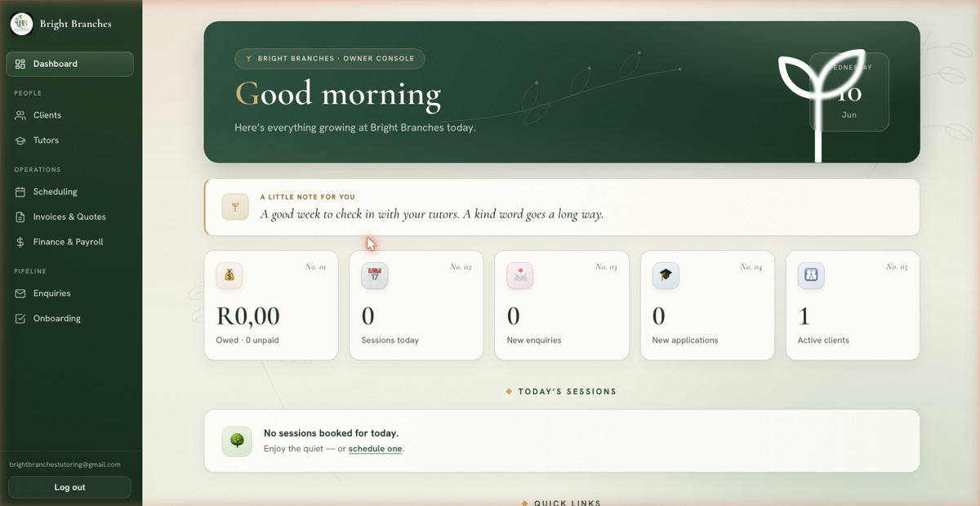980x506 pixels.
Task: Click the sprout icon in Owner Console badge
Action: tap(249, 59)
